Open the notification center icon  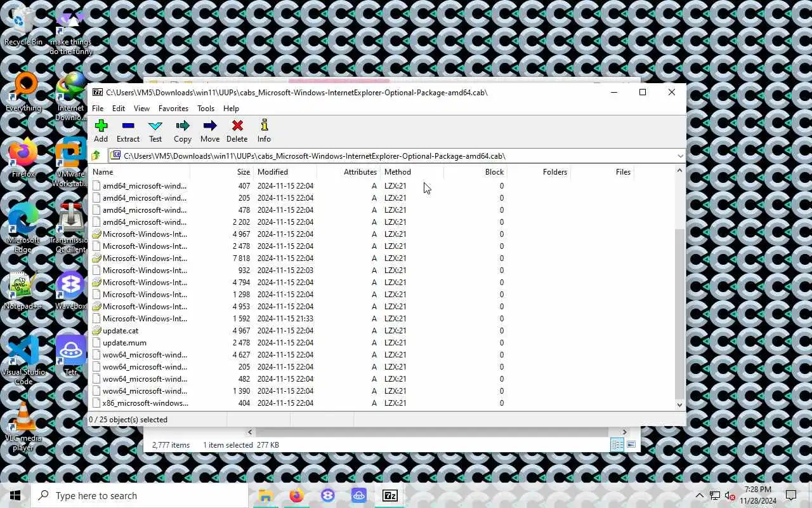click(x=791, y=495)
